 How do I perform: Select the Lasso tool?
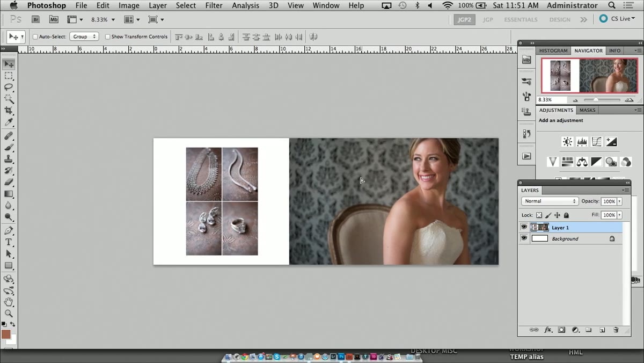tap(9, 87)
